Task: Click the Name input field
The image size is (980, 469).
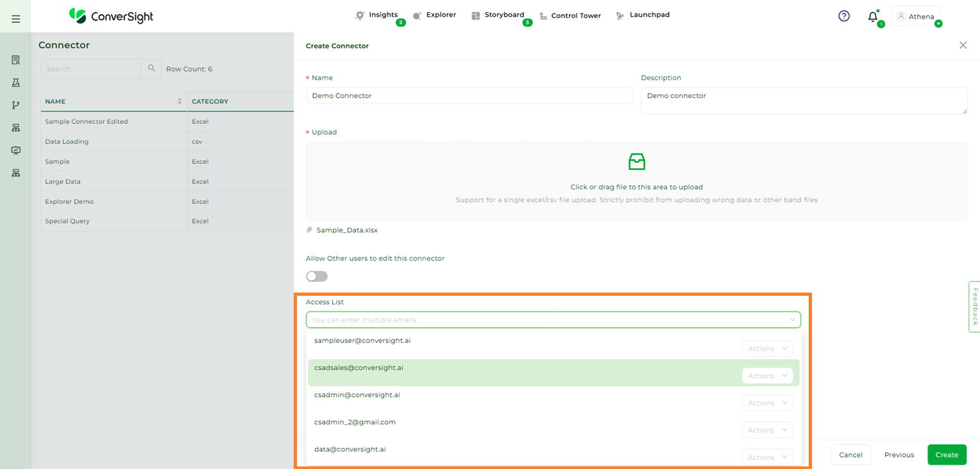Action: 469,96
